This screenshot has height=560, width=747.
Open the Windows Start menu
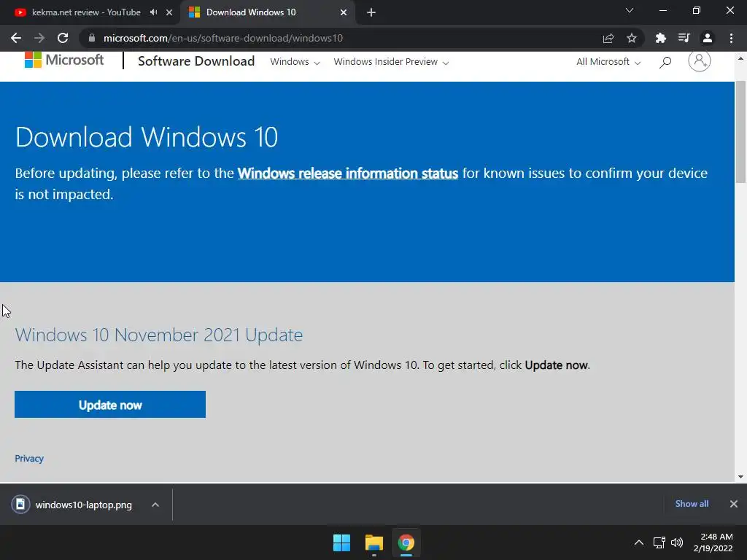click(x=341, y=542)
